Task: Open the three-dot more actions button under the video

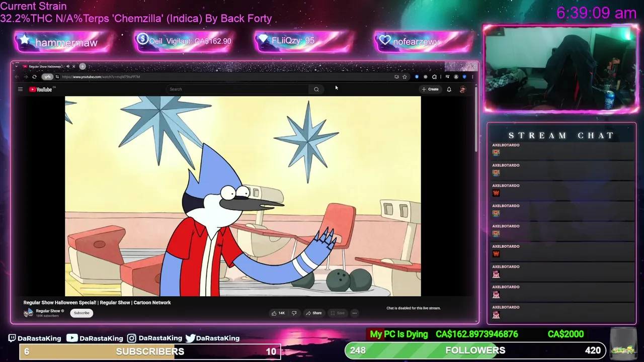Action: pos(355,313)
